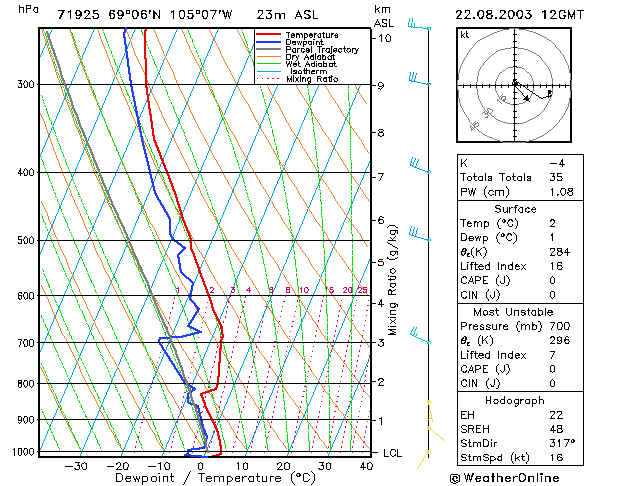Click the SREH value '48'

tap(556, 429)
